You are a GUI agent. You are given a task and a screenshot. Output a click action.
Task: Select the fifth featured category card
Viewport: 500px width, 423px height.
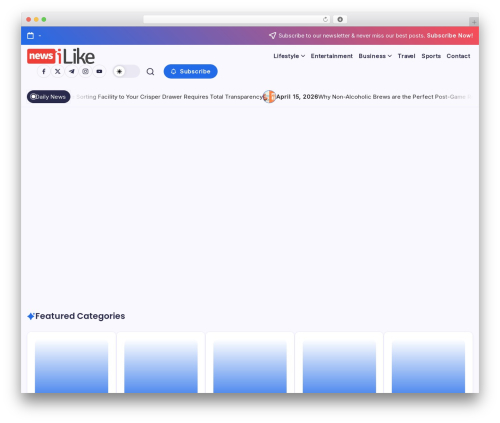coord(428,363)
